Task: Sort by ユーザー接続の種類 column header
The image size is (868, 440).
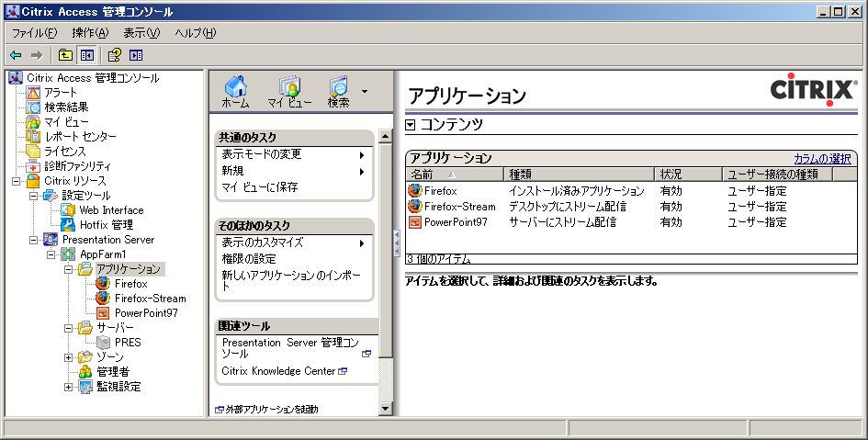Action: tap(778, 174)
